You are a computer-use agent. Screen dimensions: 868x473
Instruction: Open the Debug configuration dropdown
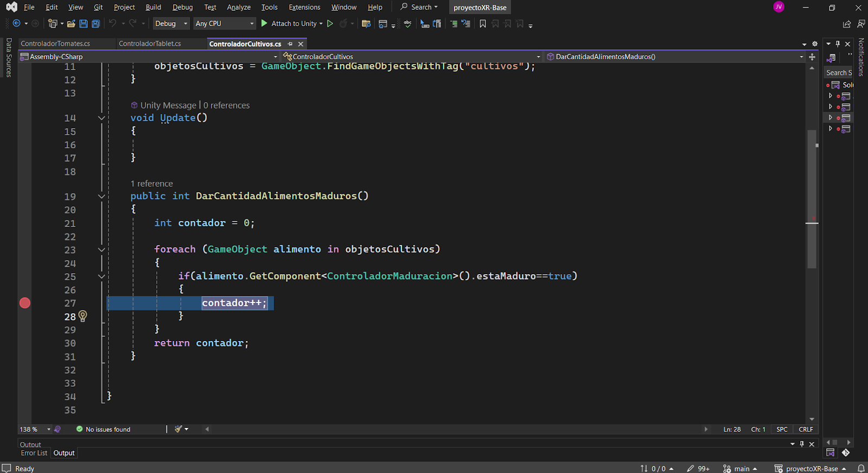pyautogui.click(x=171, y=24)
